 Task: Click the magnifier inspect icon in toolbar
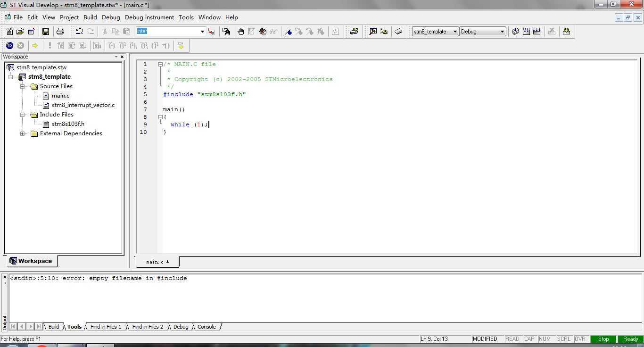click(373, 32)
